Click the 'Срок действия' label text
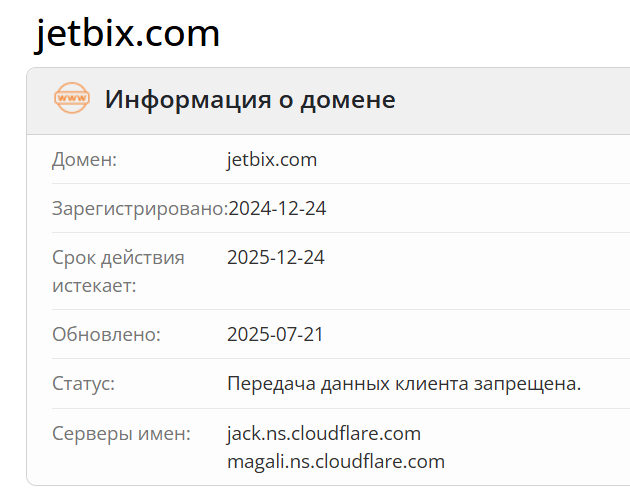The height and width of the screenshot is (496, 630). pyautogui.click(x=118, y=258)
